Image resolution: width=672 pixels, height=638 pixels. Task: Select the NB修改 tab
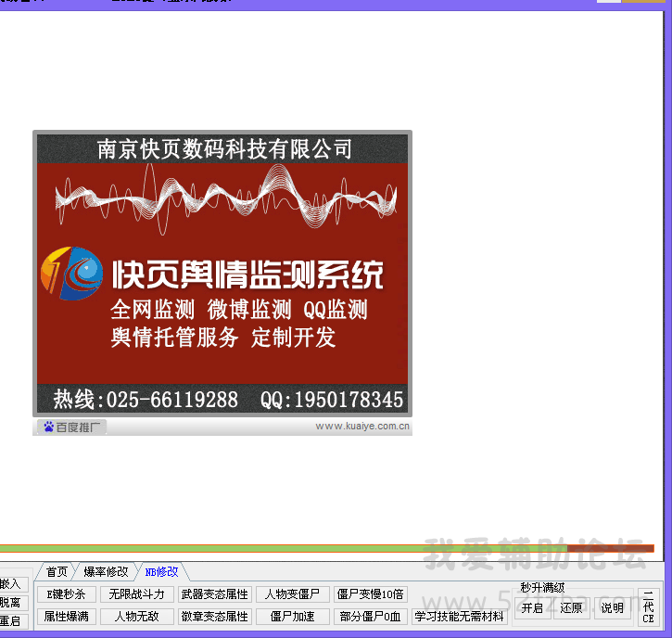pos(161,571)
